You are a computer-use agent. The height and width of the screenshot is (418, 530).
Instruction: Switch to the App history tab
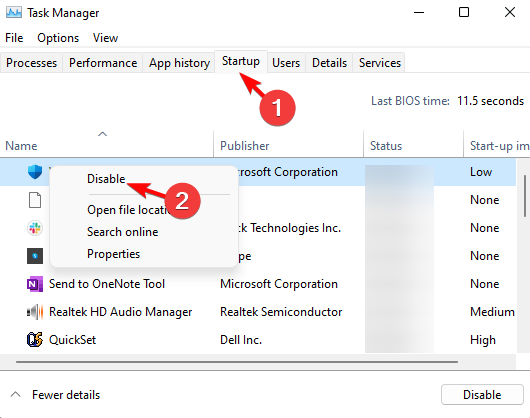point(179,63)
